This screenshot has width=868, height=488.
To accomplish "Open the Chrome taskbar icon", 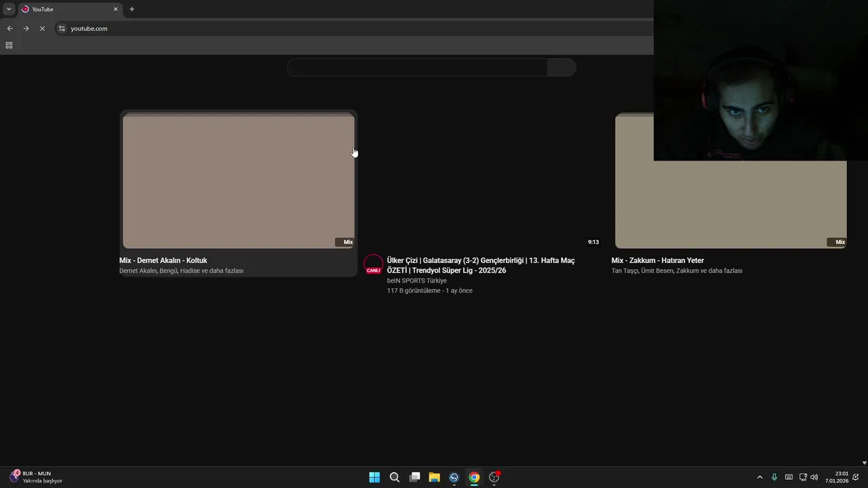I will click(x=474, y=477).
